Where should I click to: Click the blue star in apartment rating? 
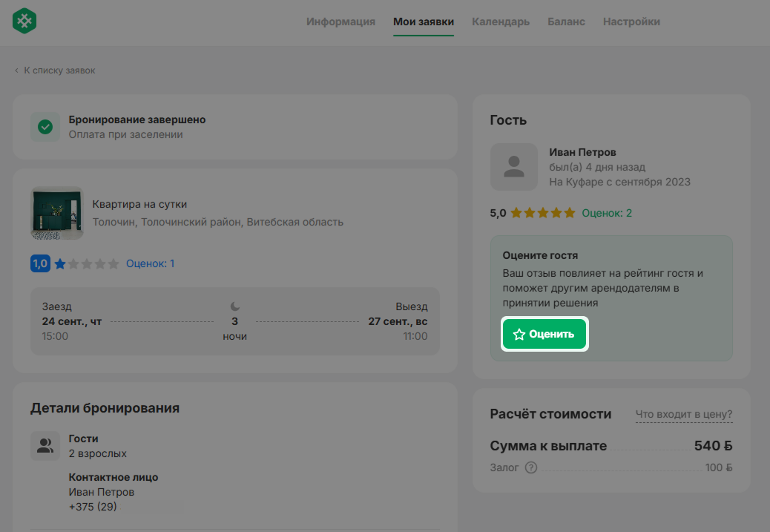(x=60, y=264)
